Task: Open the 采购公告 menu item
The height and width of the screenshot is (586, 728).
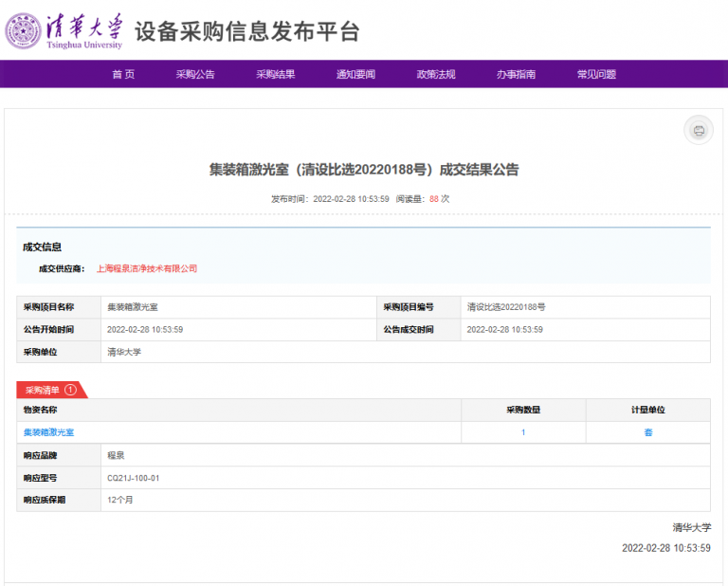Action: pos(195,74)
